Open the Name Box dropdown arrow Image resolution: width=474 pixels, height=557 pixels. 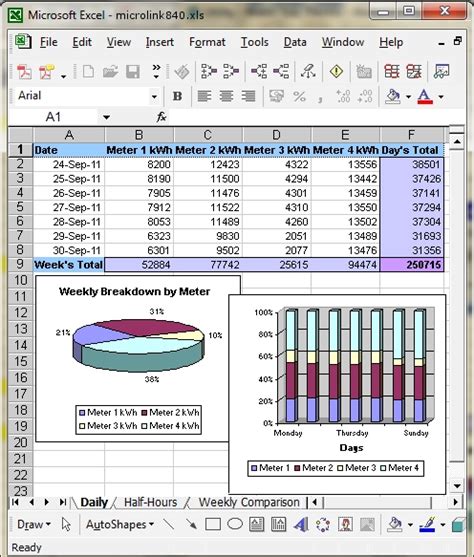tap(106, 117)
